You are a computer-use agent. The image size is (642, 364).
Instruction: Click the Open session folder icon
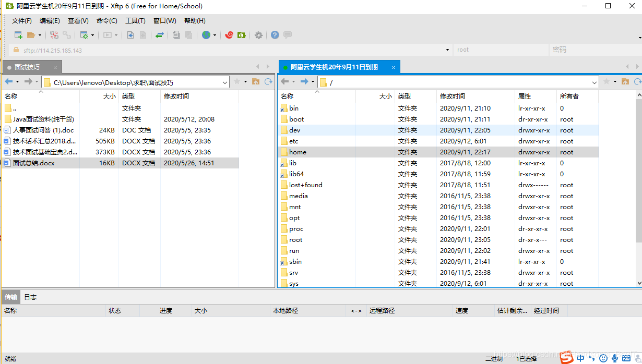click(x=31, y=35)
